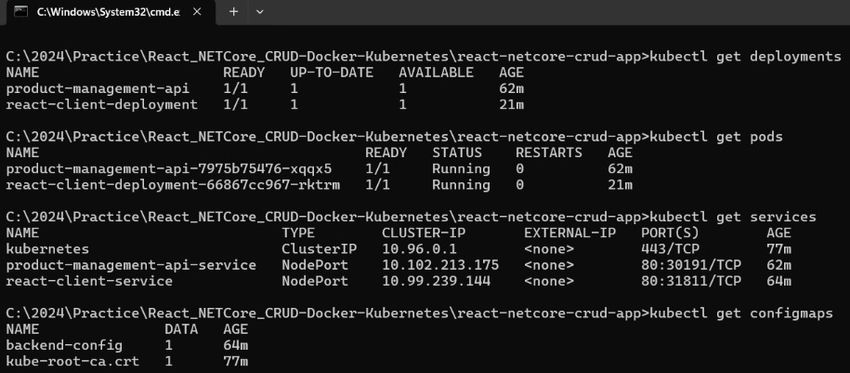Click the CLUSTER-IP column header
Viewport: 850px width, 373px height.
click(423, 234)
